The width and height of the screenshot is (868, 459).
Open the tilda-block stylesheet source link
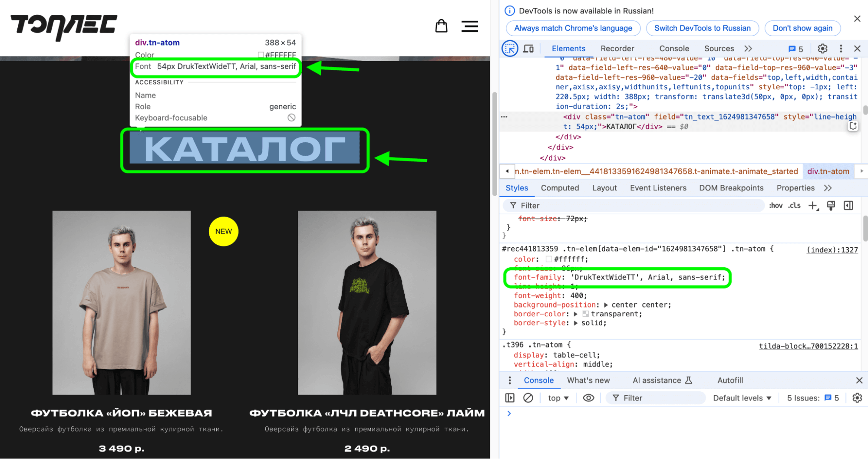808,346
